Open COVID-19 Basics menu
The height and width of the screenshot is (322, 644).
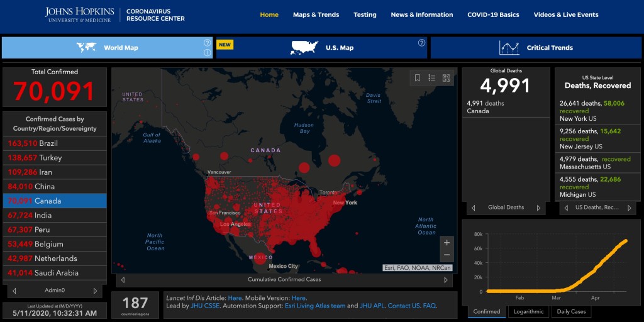click(493, 15)
